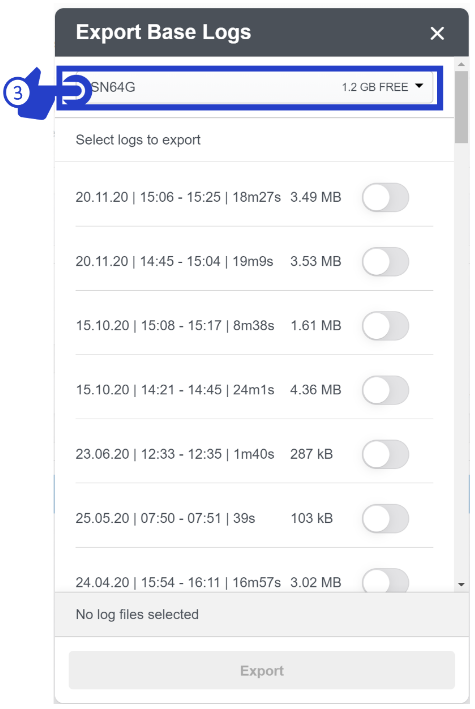Click the 103 kB log entry row

click(254, 518)
